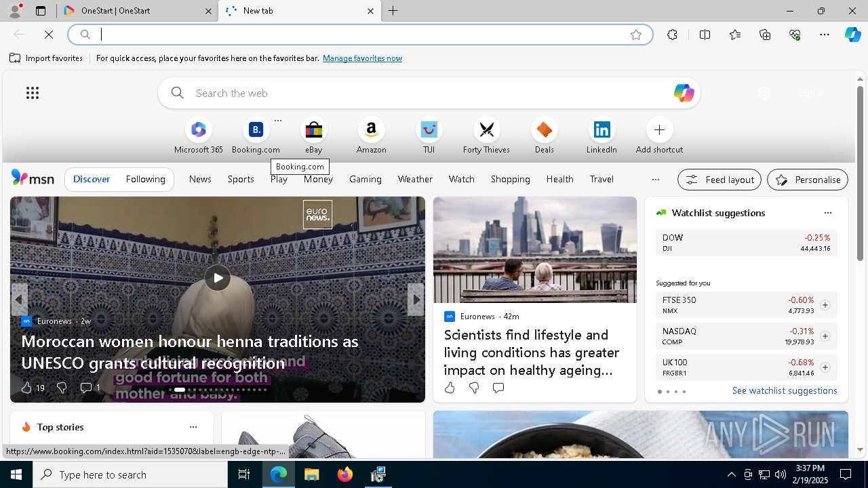The width and height of the screenshot is (868, 488).
Task: Open Booking.com shortcut
Action: pyautogui.click(x=256, y=136)
